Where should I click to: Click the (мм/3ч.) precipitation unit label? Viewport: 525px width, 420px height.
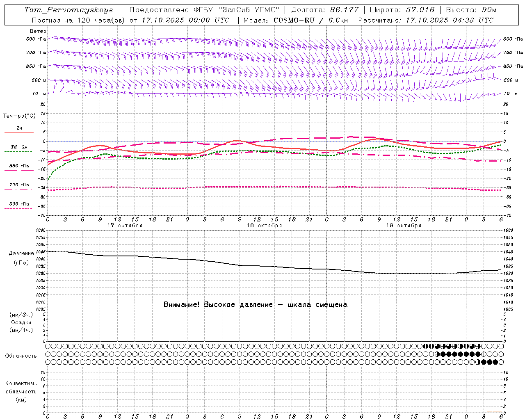[21, 315]
